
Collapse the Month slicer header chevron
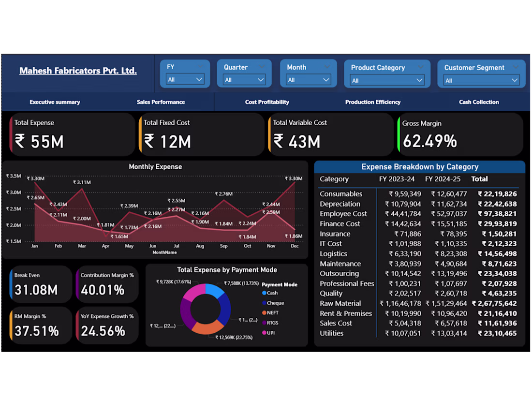click(327, 67)
